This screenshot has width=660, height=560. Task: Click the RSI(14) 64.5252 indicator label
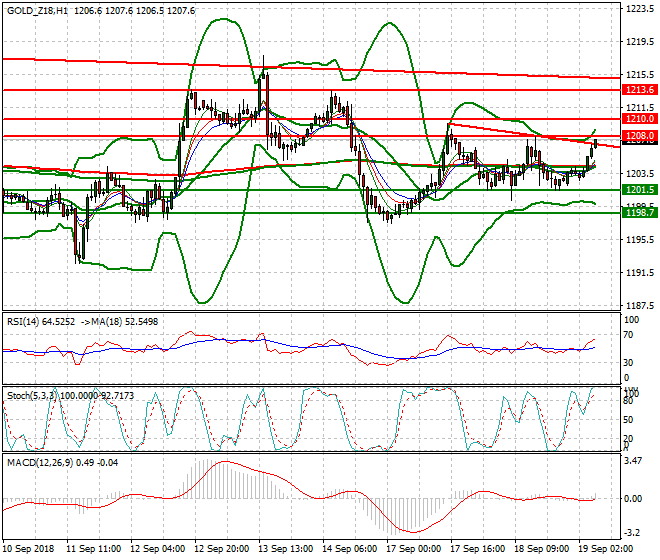tap(41, 322)
